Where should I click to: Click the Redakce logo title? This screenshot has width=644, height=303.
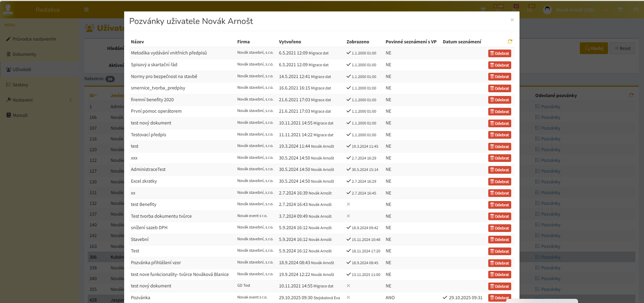click(x=48, y=10)
